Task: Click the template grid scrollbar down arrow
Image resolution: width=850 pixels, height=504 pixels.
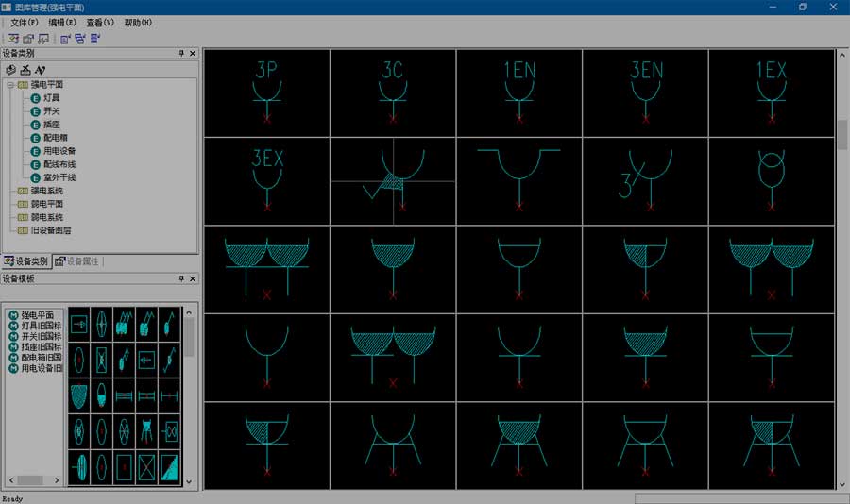Action: (189, 481)
